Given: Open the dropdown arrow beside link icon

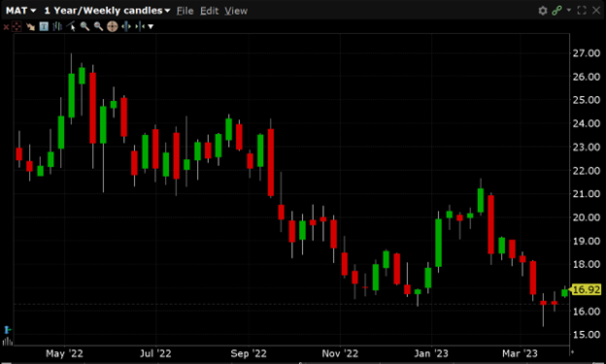Looking at the screenshot, I should click(x=568, y=10).
